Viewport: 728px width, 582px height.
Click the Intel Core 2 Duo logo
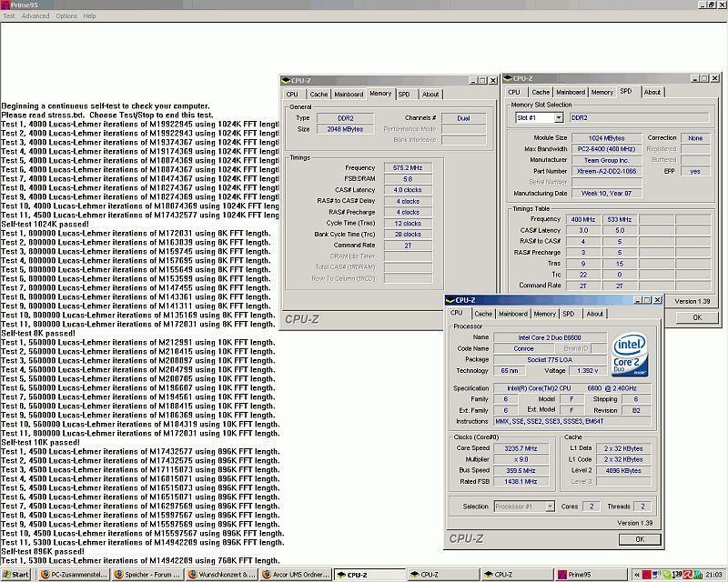[630, 355]
